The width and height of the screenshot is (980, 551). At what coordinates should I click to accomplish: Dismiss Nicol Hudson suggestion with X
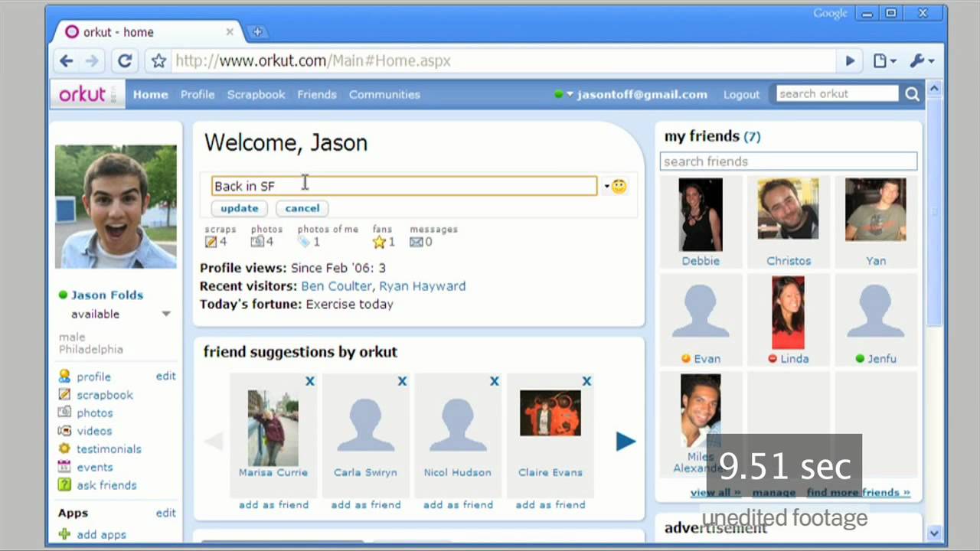(495, 381)
